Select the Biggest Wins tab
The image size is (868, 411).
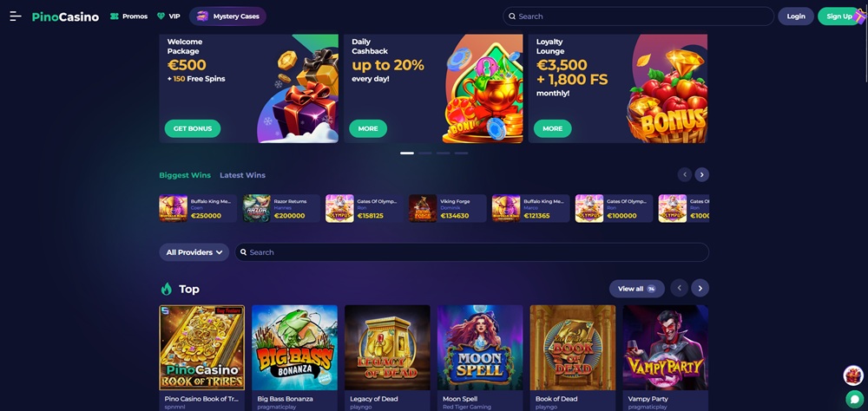pyautogui.click(x=185, y=175)
